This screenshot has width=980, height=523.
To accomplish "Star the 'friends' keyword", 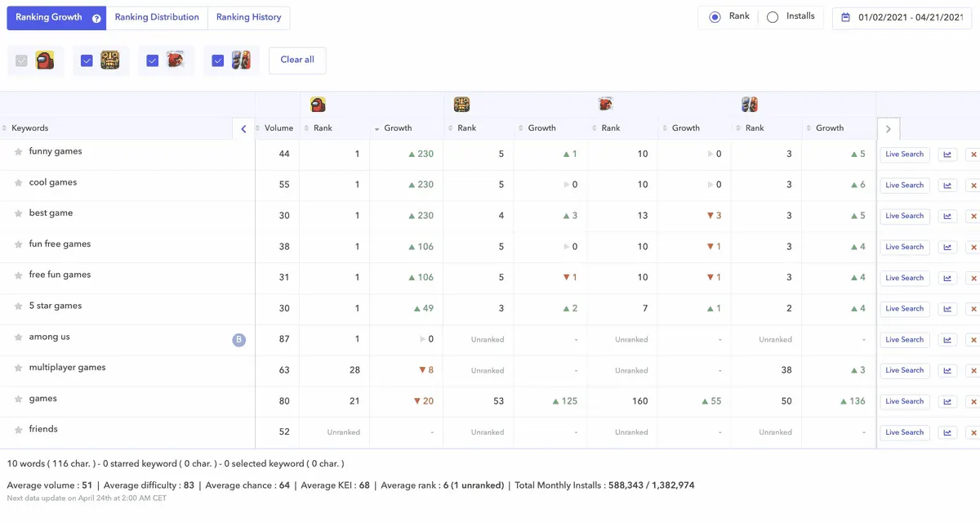I will (18, 430).
